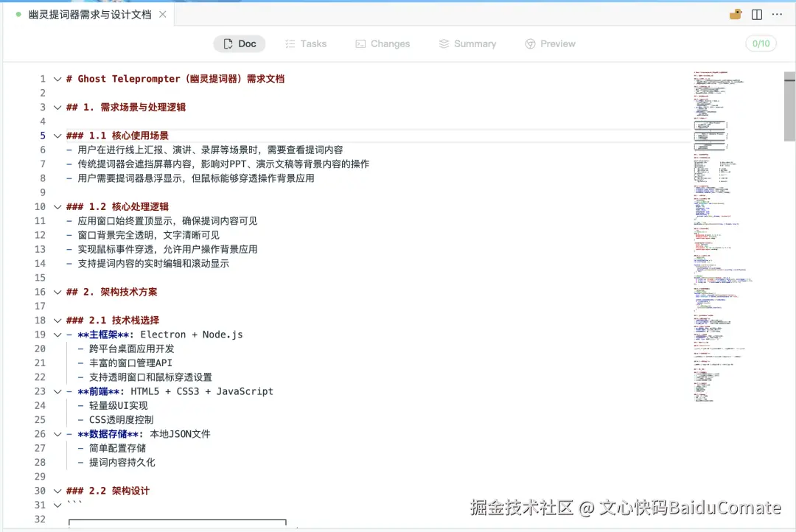Click the heading '### 2.2 架构设计'

108,491
